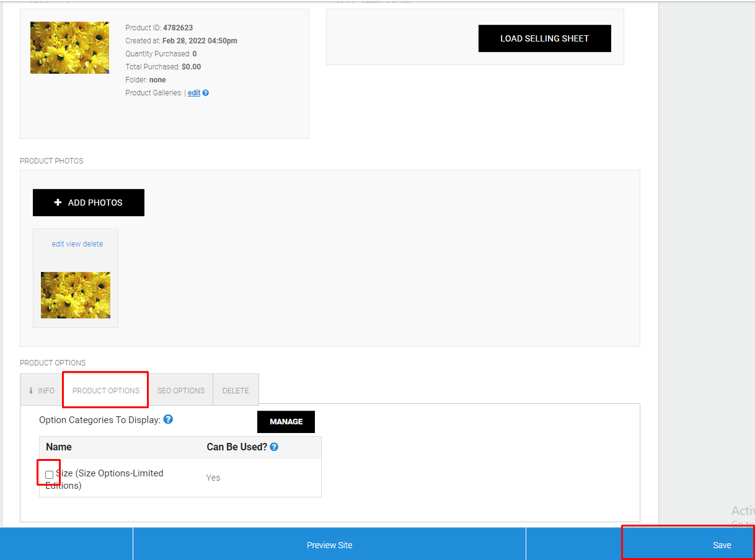Click the help icon next to Can Be Used
This screenshot has width=755, height=560.
tap(274, 447)
